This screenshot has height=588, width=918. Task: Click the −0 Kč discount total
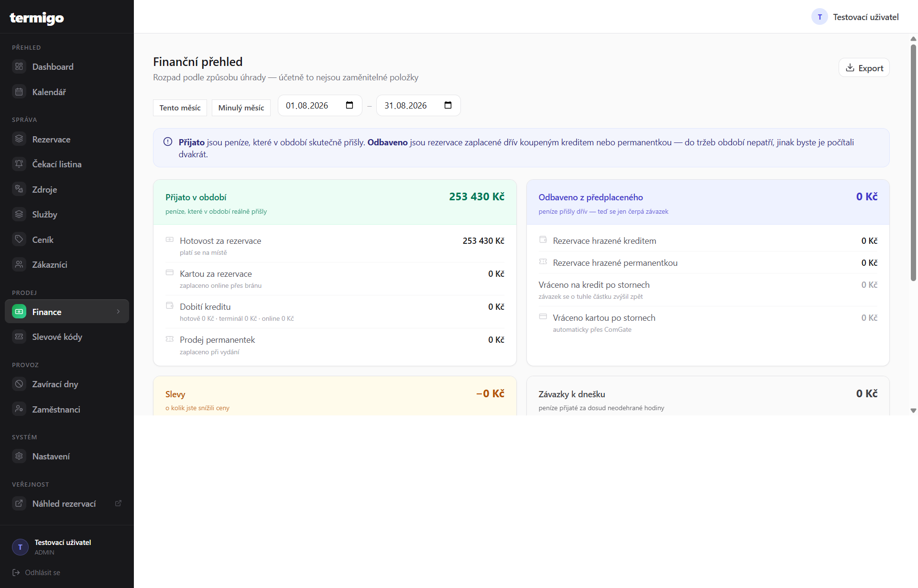coord(490,393)
